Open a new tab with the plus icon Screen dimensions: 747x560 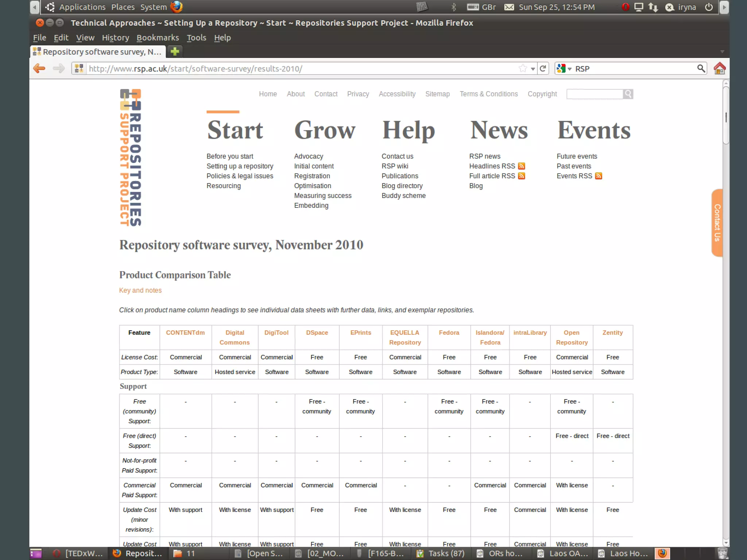(175, 52)
